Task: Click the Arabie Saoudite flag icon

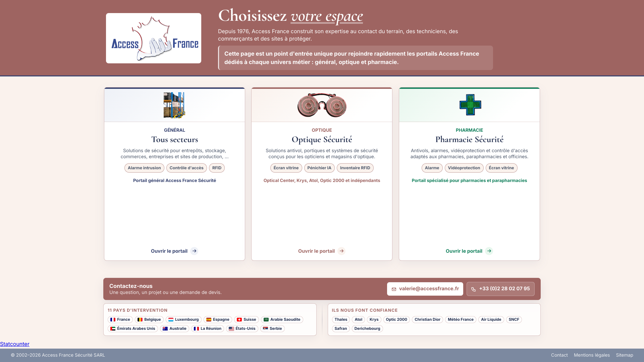Action: 266,320
